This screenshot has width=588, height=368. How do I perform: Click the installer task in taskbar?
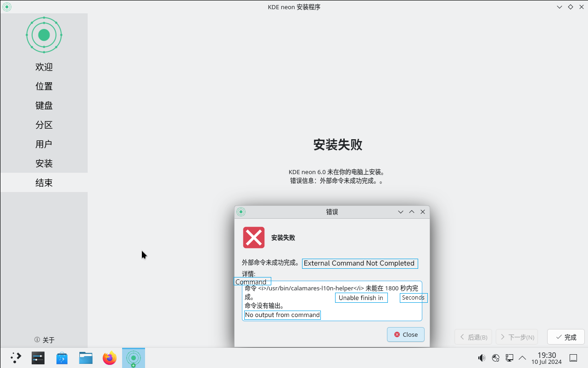[x=134, y=358]
